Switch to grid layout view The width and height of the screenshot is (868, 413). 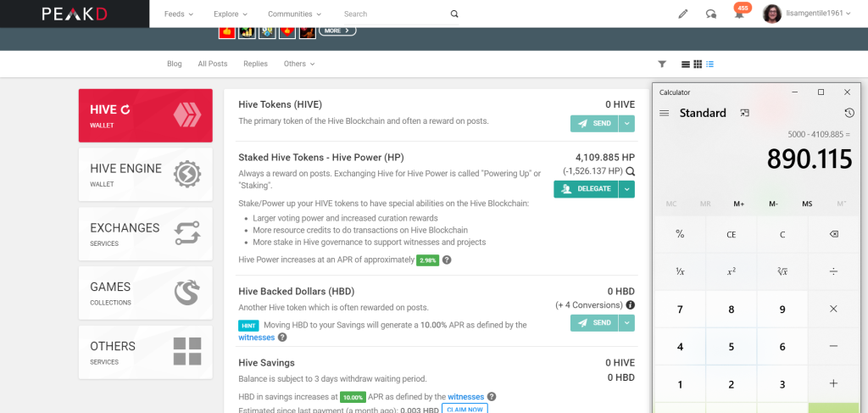[x=698, y=64]
